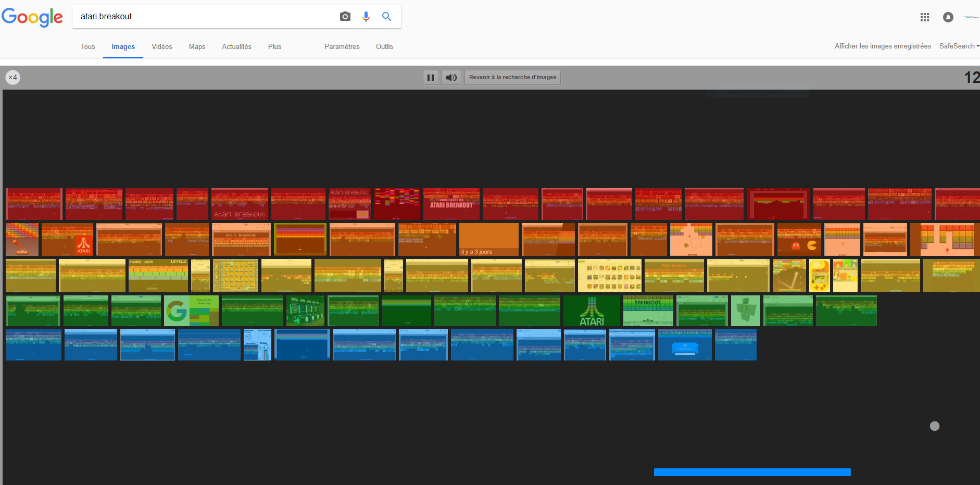Click Afficher les images enregistrées
Screen dimensions: 980x485
click(x=883, y=46)
